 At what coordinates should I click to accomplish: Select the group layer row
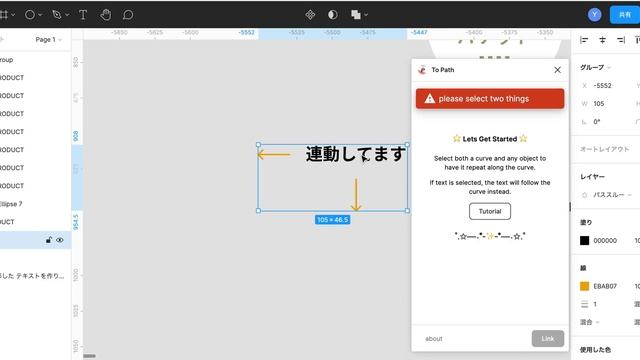[x=36, y=60]
